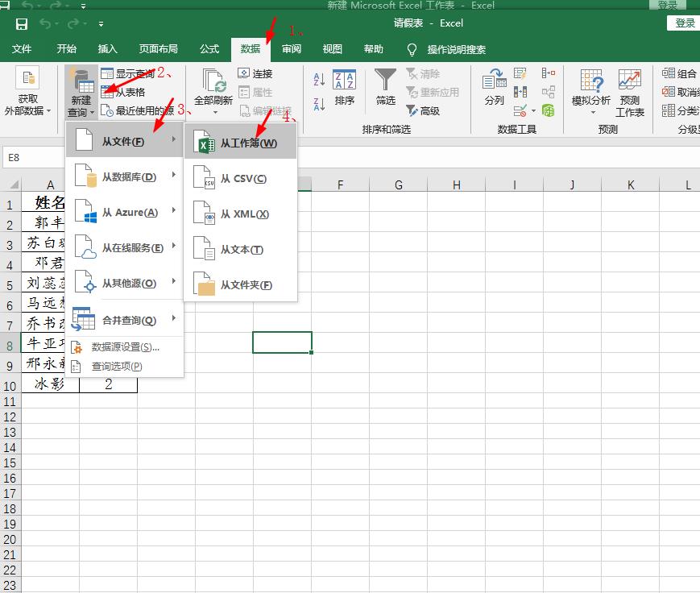700x593 pixels.
Task: Switch to the 审阅 tab
Action: [292, 48]
